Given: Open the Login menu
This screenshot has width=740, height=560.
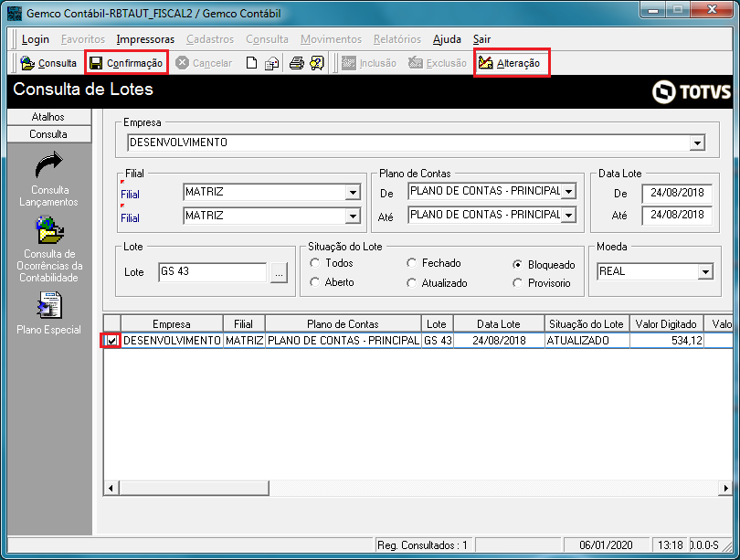Looking at the screenshot, I should coord(36,39).
